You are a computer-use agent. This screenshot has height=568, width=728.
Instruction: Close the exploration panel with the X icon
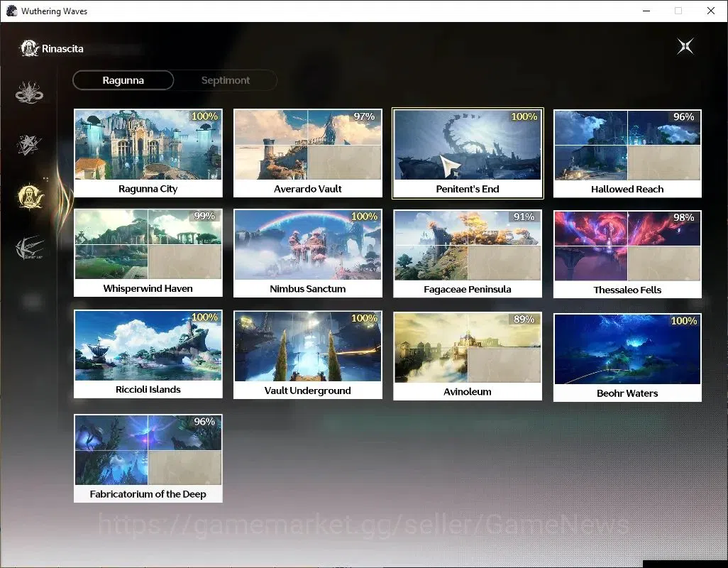[685, 46]
